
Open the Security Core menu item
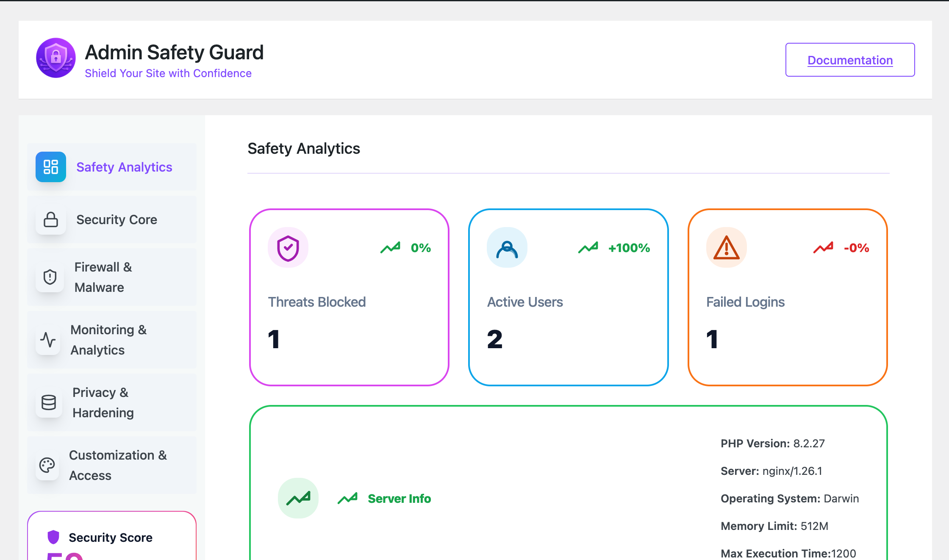coord(117,219)
